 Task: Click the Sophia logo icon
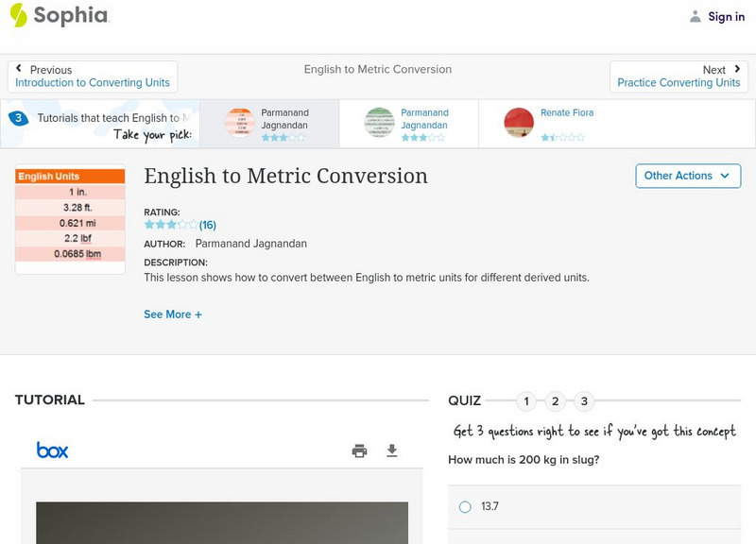[x=18, y=15]
